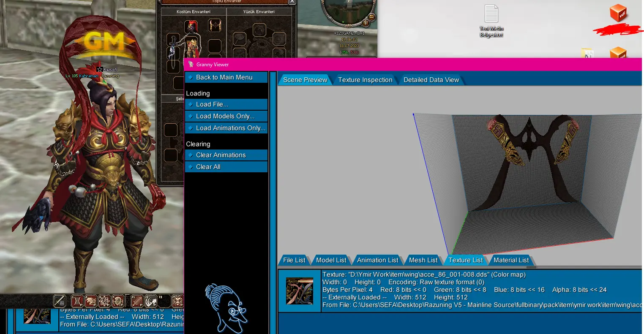Click the 15:36:02 server time text
644x334 pixels.
pos(349,39)
